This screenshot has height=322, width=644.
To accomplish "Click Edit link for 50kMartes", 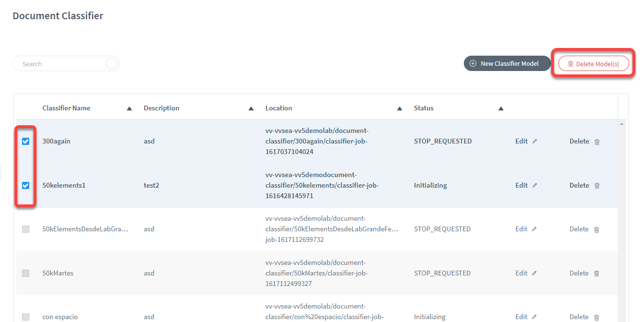I will pos(521,273).
